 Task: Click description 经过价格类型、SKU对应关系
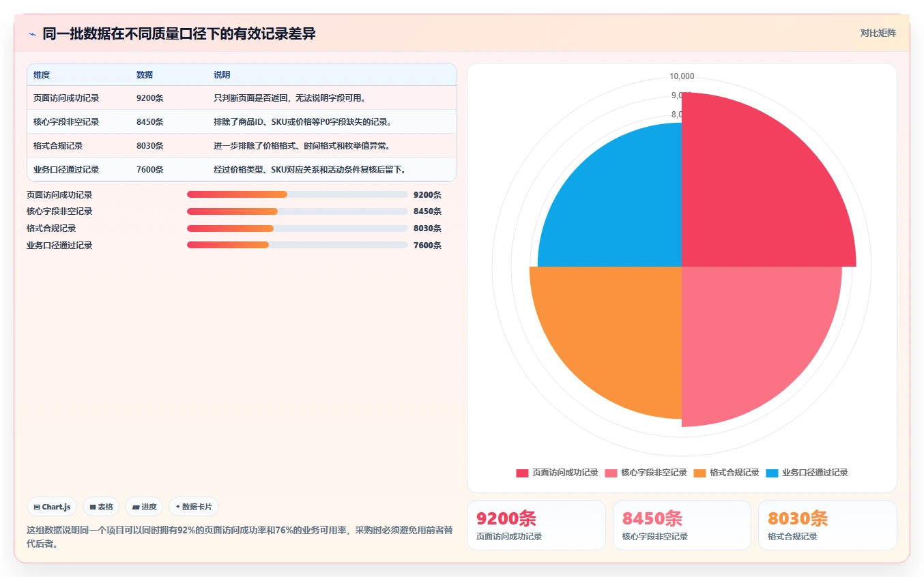pos(311,169)
